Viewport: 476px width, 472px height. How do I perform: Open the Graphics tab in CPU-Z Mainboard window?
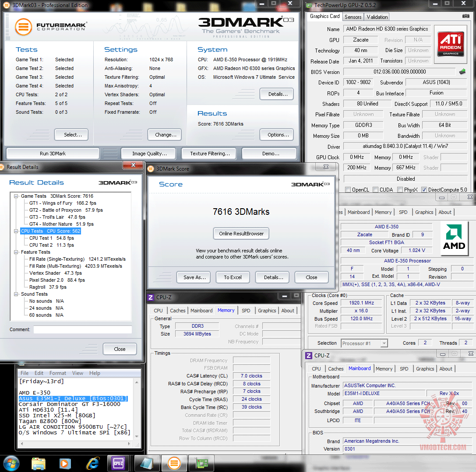click(425, 369)
